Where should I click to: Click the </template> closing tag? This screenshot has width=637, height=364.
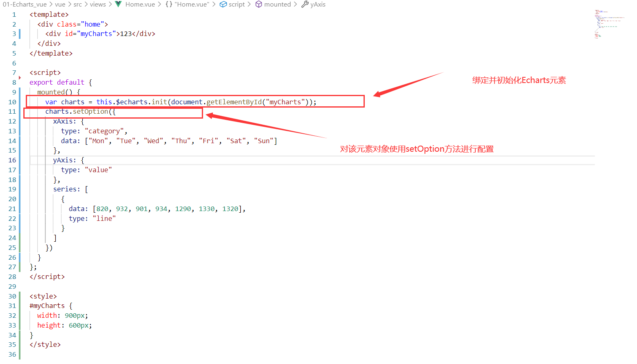click(x=51, y=54)
